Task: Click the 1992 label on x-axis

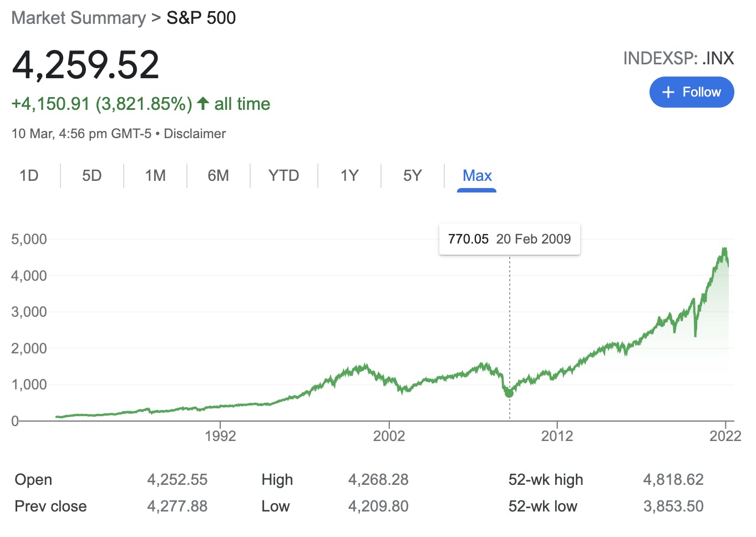Action: click(220, 436)
